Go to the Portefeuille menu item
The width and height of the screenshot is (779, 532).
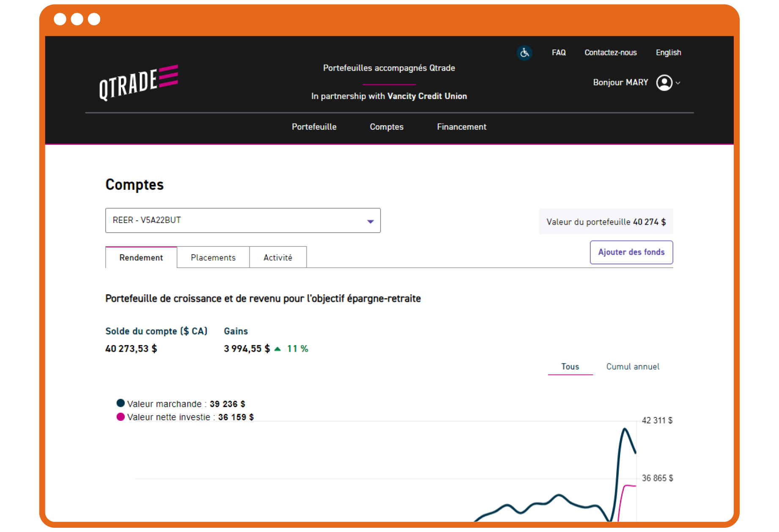tap(314, 127)
